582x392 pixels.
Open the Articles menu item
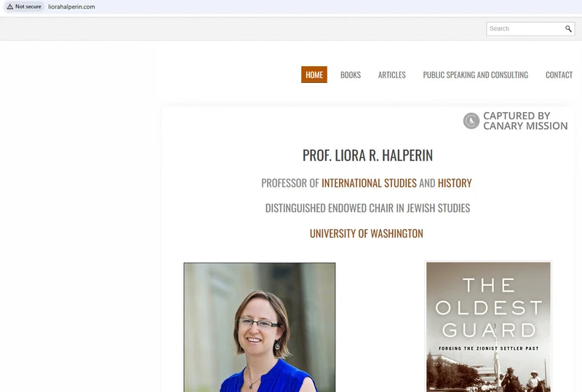391,75
